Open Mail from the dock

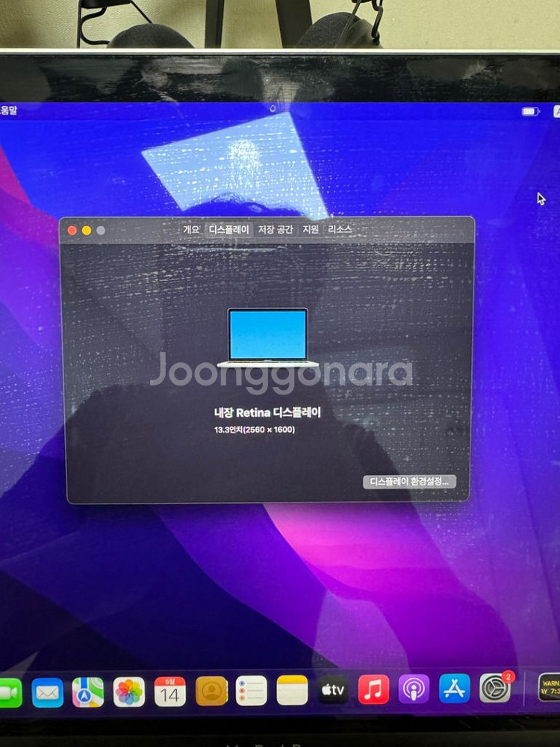point(47,692)
